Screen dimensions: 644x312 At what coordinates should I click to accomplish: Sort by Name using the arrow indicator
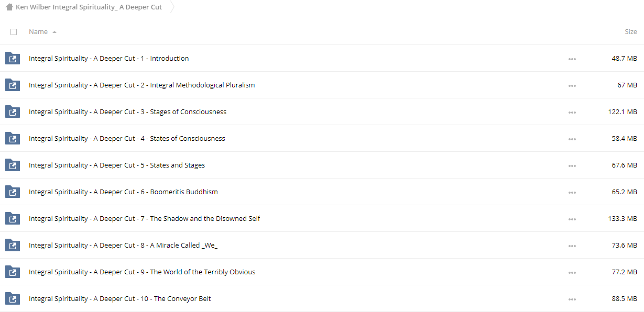point(54,32)
